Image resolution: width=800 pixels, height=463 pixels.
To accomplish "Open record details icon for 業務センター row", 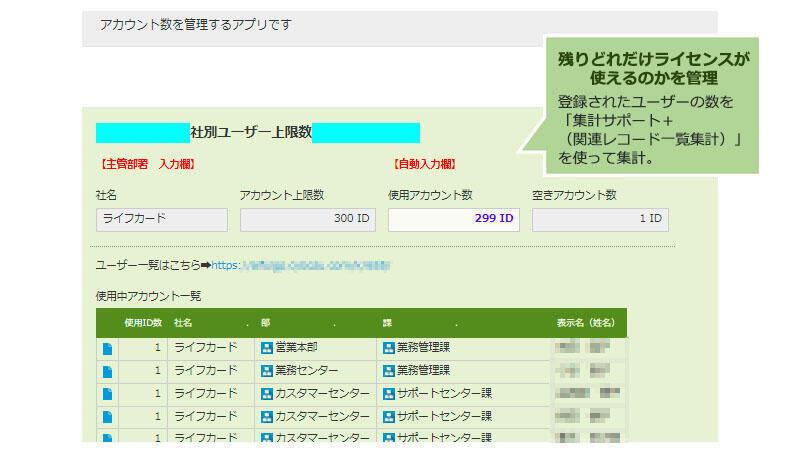I will [107, 371].
